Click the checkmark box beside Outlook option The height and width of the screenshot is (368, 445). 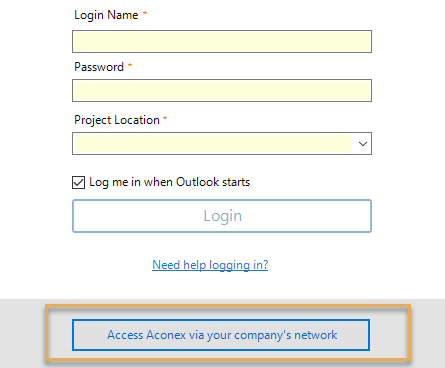(x=79, y=182)
